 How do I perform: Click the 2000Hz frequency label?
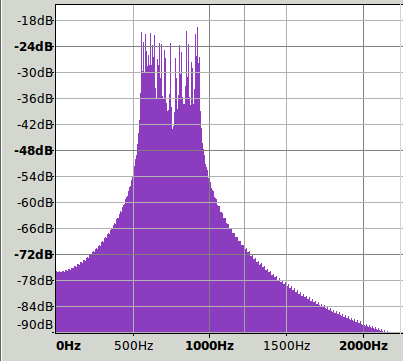pos(363,346)
